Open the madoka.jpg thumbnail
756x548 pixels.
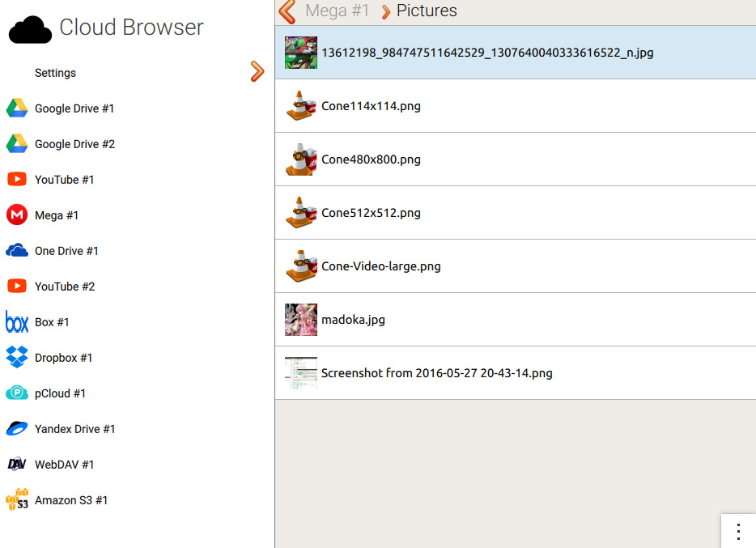click(301, 320)
